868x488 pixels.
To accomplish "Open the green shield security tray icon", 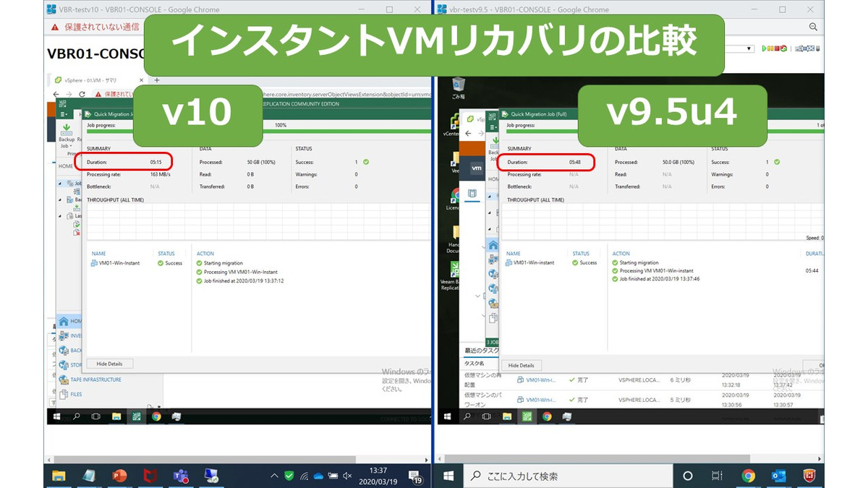I will tap(289, 476).
